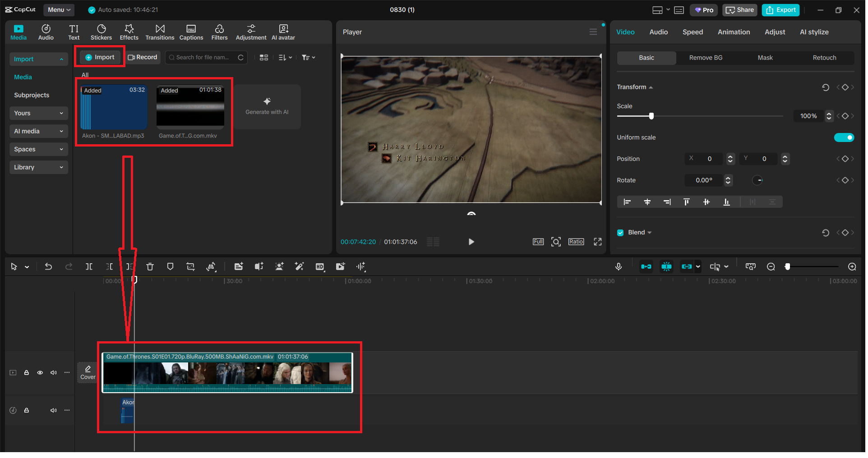Lock the Akon audio track
This screenshot has width=868, height=458.
pyautogui.click(x=27, y=411)
